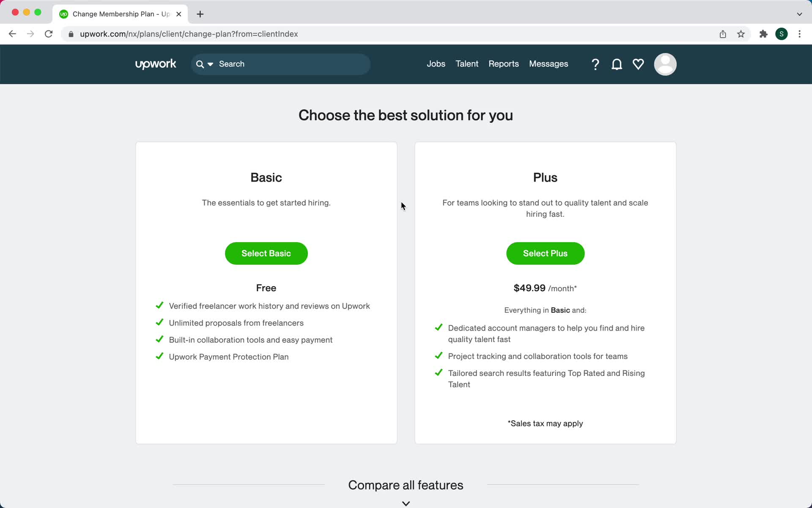Select the Plus membership plan
The width and height of the screenshot is (812, 508).
click(545, 253)
